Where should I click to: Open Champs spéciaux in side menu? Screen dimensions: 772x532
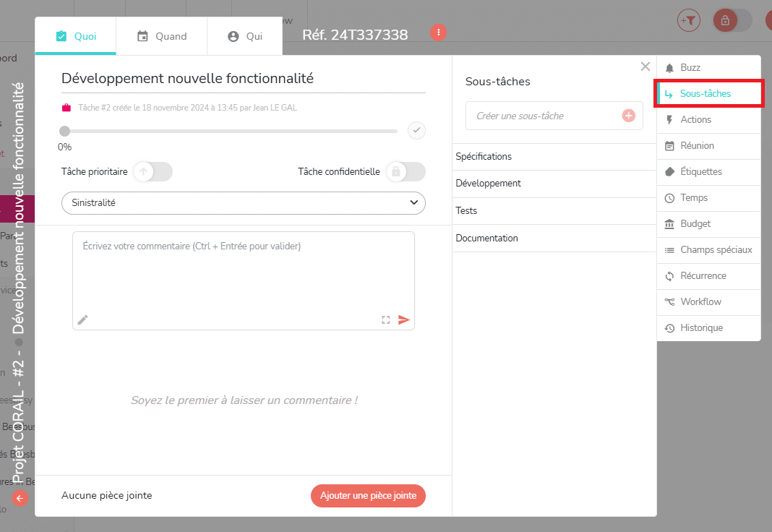709,250
